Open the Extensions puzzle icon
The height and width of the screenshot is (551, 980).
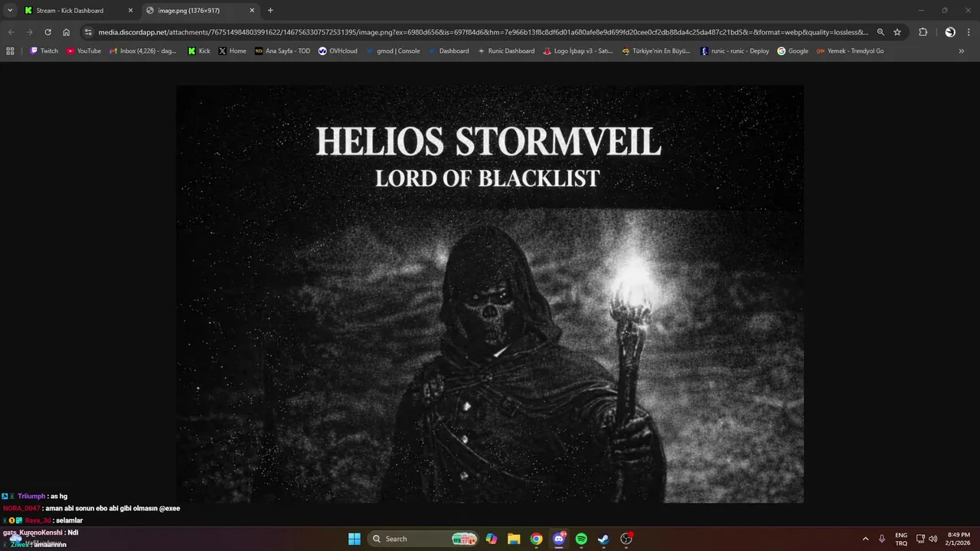[x=923, y=32]
